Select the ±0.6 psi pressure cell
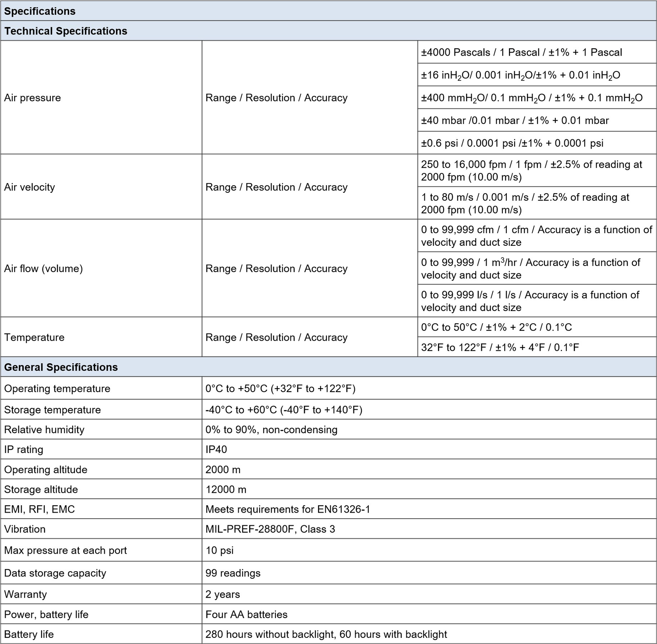Viewport: 657px width, 644px height. tap(512, 143)
